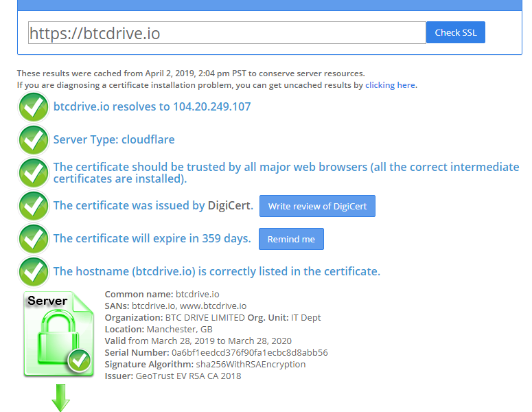Select 'Organization: BTC DRIVE LIMITED' text
This screenshot has width=532, height=412.
click(175, 318)
